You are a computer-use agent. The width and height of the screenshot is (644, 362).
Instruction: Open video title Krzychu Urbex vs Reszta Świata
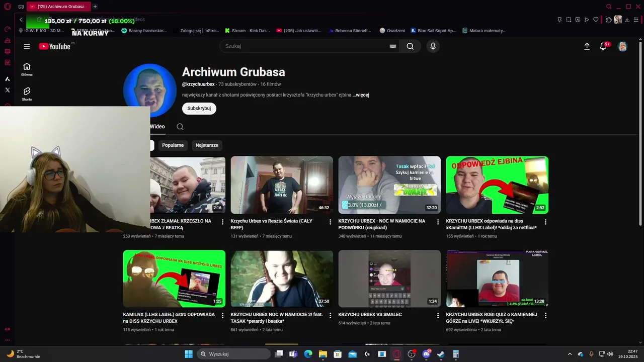coord(272,224)
